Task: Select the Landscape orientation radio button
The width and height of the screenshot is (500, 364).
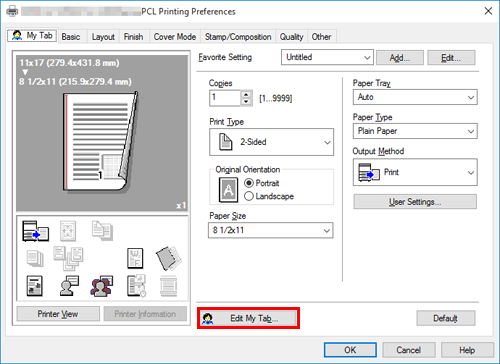Action: [249, 196]
